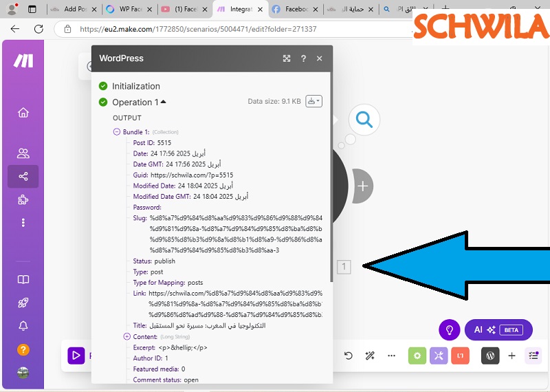
Task: Click the Arabic Title value text
Action: [208, 326]
